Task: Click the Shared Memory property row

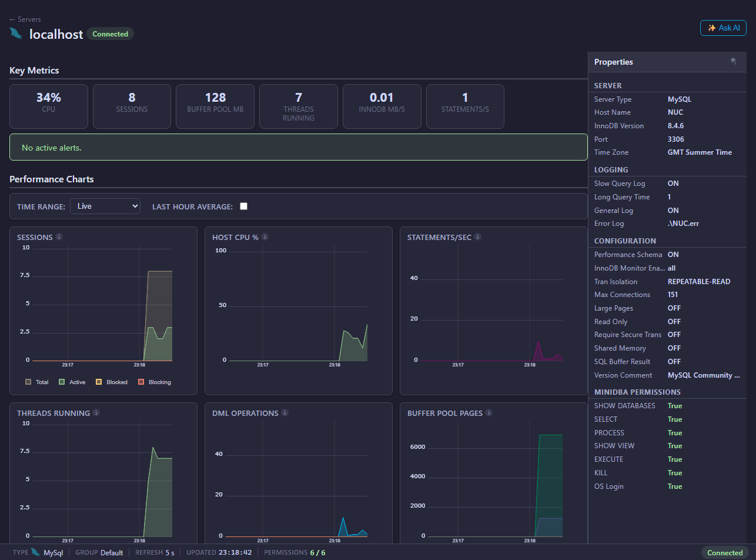Action: [667, 348]
